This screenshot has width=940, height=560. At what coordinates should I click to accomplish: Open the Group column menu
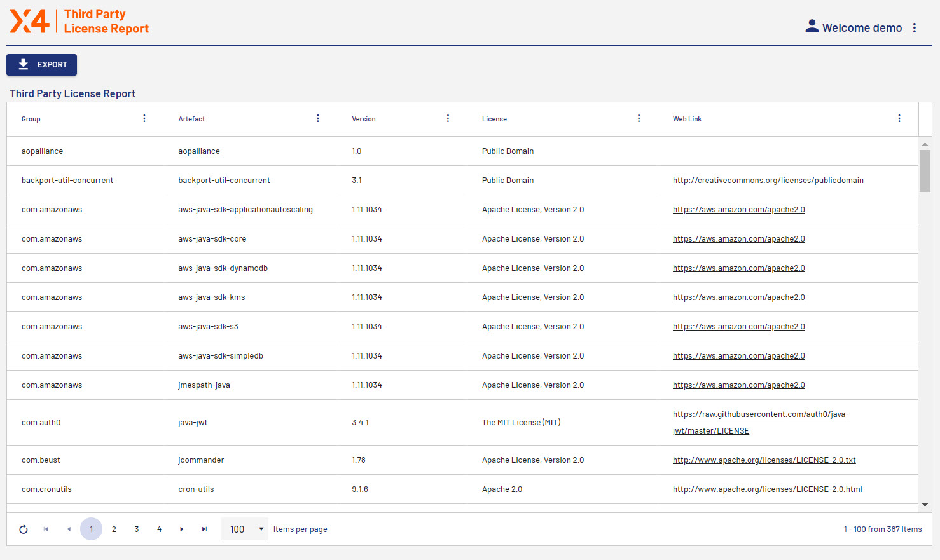point(144,119)
